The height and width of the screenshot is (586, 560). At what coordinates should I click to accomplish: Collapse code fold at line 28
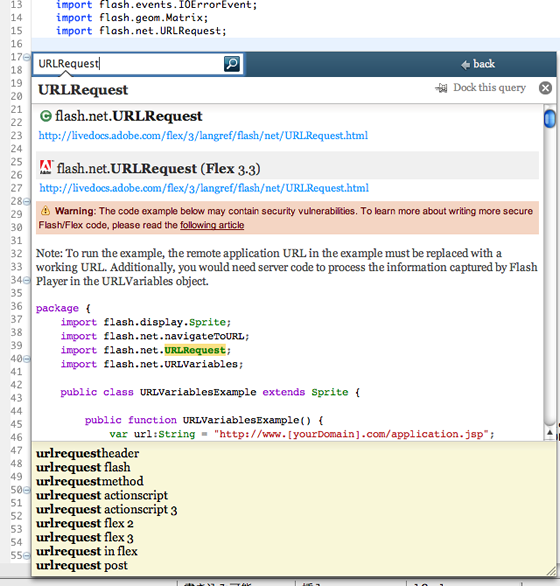tap(27, 201)
